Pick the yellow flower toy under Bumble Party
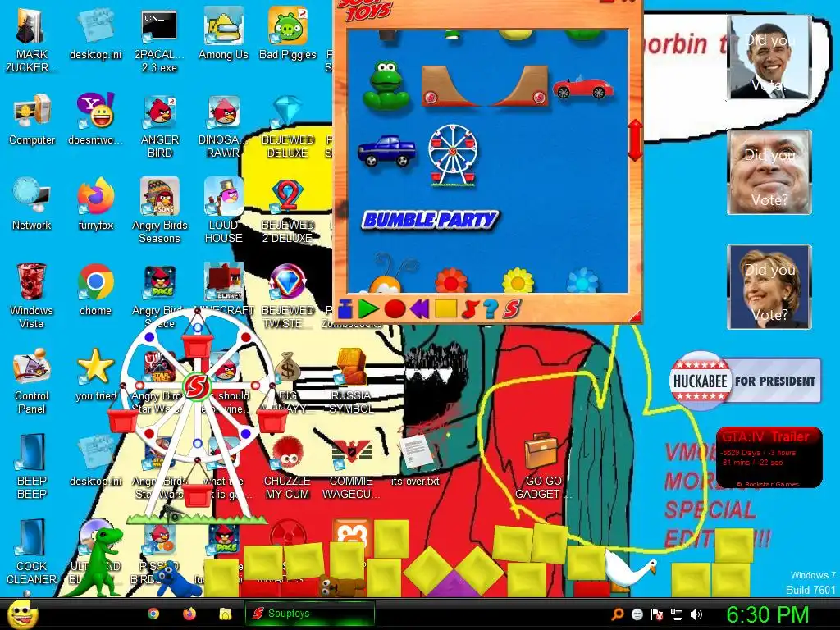 [x=518, y=281]
